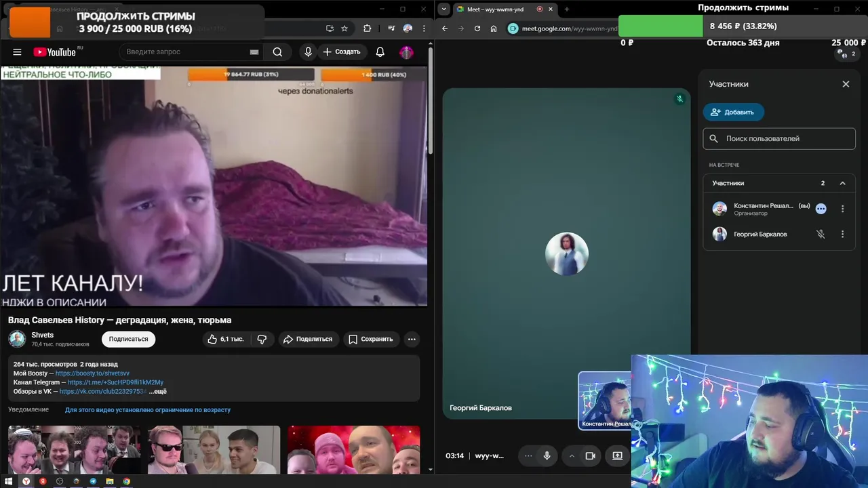Like the video with 6,1 тыс. likes

pyautogui.click(x=226, y=339)
